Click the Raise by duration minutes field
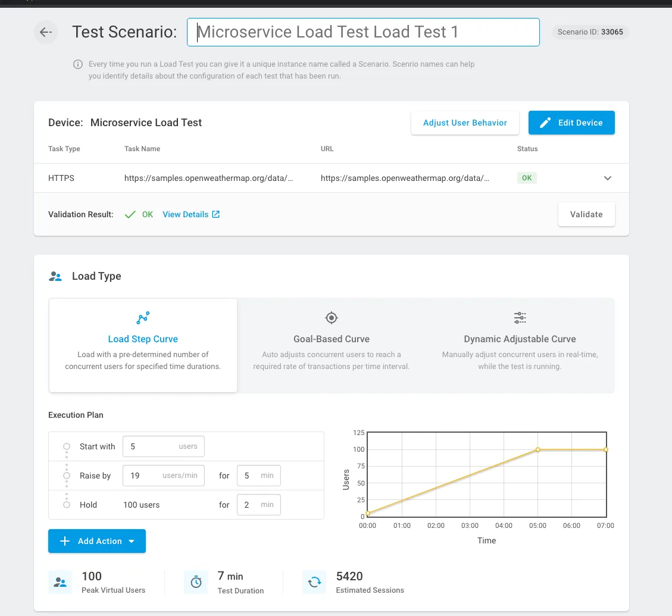The width and height of the screenshot is (672, 616). coord(259,476)
